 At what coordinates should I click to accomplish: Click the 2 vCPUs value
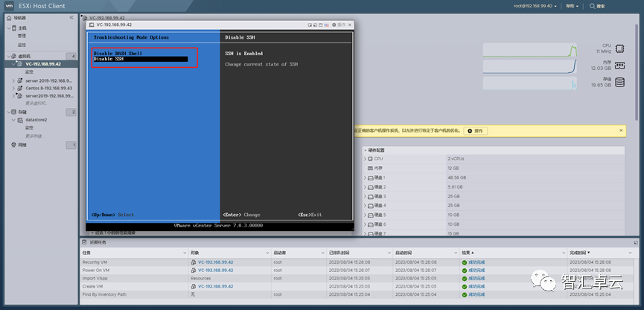click(x=455, y=159)
